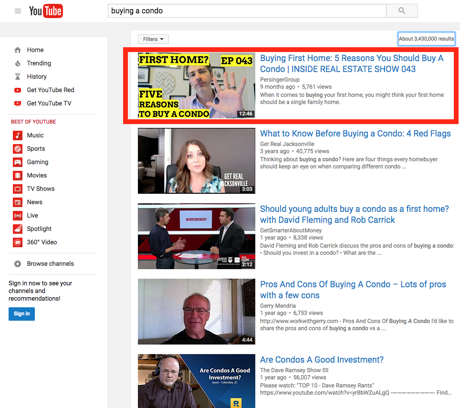Click the David Fleming and Rob Carrick thumbnail
460x408 pixels.
(x=196, y=236)
